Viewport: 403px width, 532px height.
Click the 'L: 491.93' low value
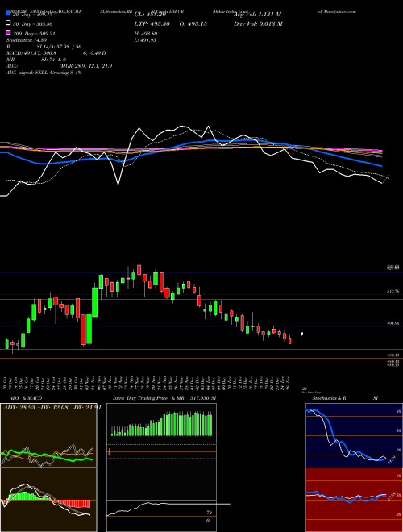[145, 40]
